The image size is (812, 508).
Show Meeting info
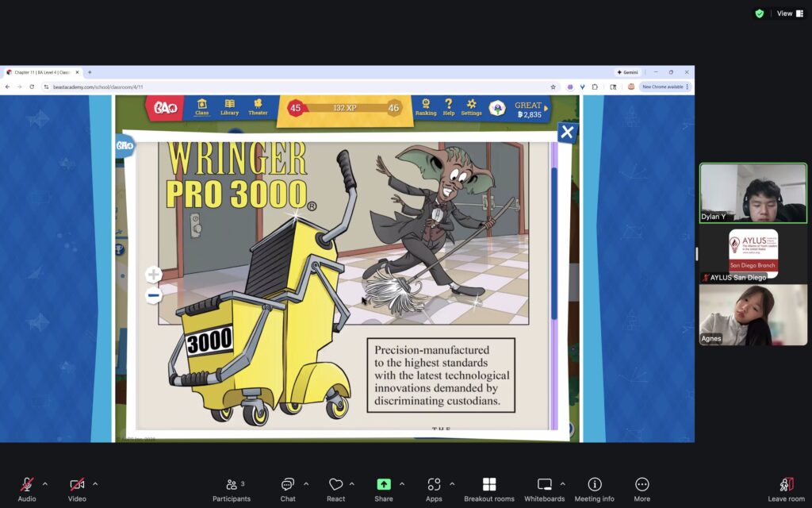594,485
